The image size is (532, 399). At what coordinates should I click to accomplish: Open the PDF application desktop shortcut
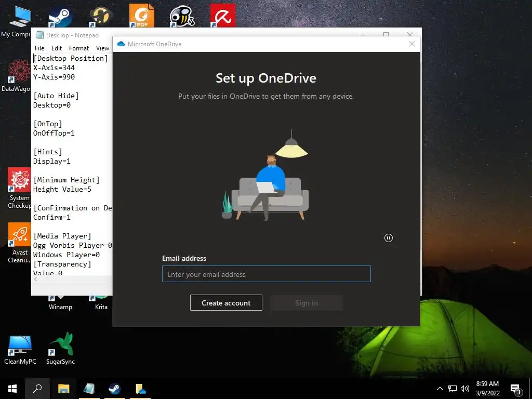pos(141,16)
